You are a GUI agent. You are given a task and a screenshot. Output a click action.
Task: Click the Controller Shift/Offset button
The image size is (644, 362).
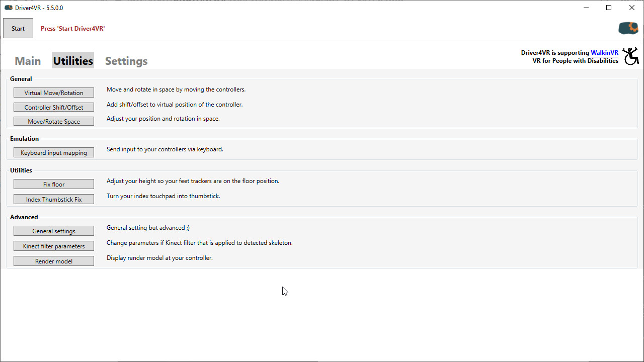[54, 107]
